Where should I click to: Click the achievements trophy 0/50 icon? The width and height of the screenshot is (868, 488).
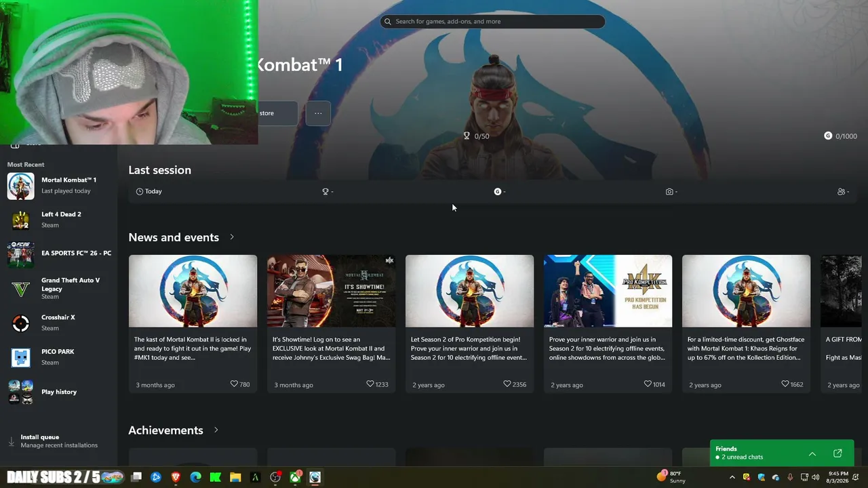(x=467, y=136)
